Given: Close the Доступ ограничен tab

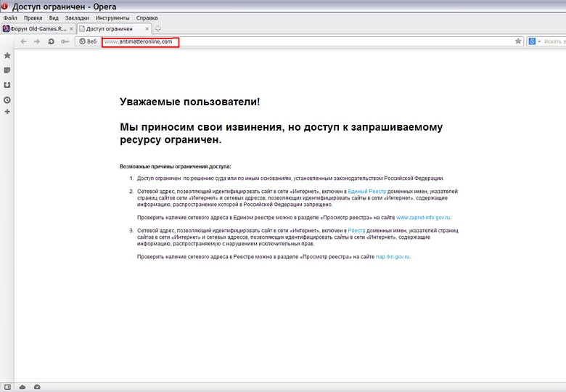Looking at the screenshot, I should click(147, 29).
